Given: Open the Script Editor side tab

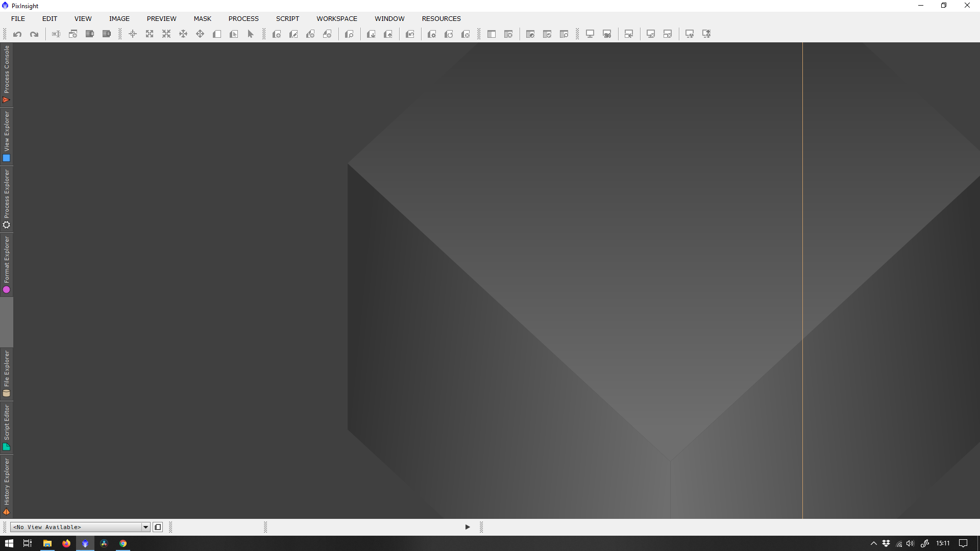Looking at the screenshot, I should pyautogui.click(x=7, y=428).
